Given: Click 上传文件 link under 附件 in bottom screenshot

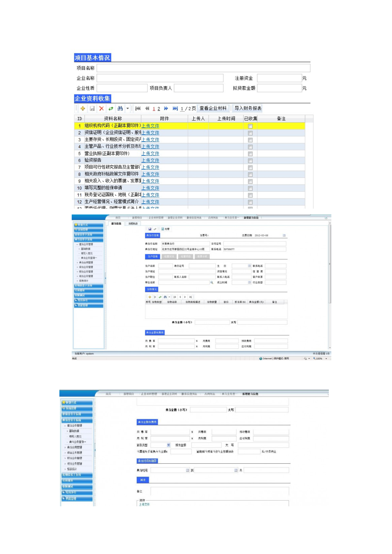Looking at the screenshot, I should pos(144,504).
